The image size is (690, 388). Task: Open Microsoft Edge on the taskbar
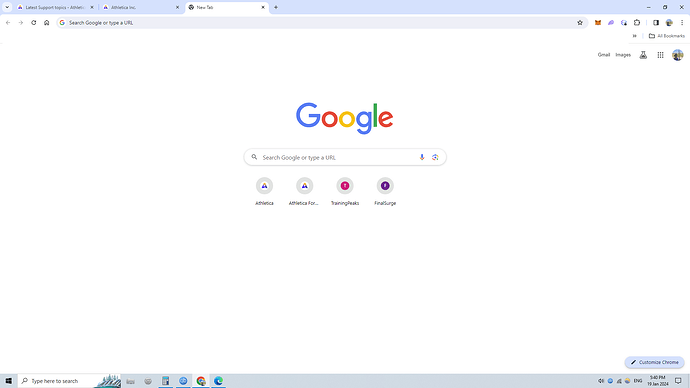tap(218, 381)
